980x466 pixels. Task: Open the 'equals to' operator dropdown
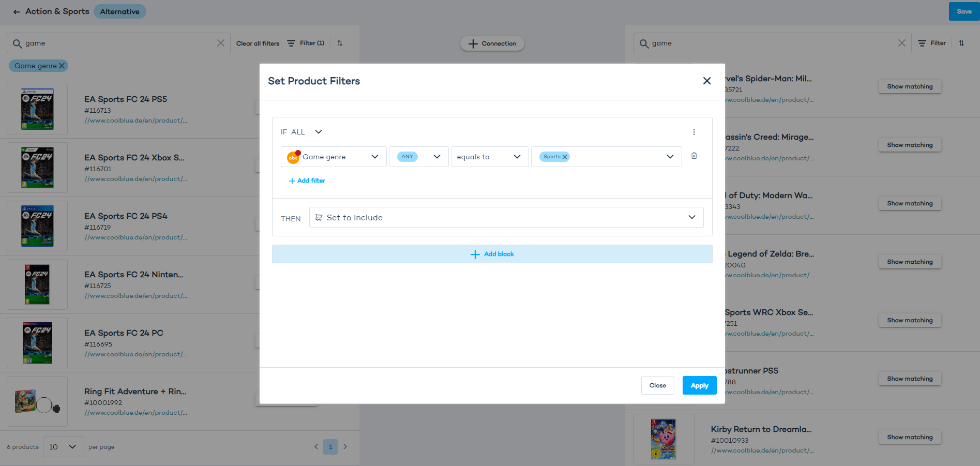click(490, 157)
